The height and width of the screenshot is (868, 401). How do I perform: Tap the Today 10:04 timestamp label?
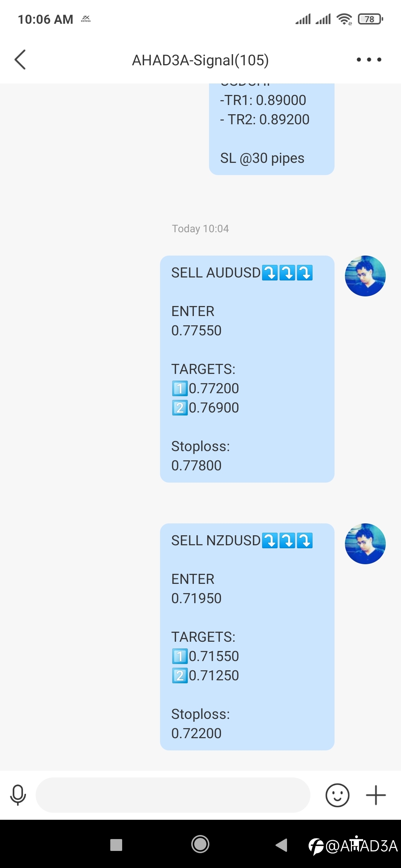click(200, 228)
